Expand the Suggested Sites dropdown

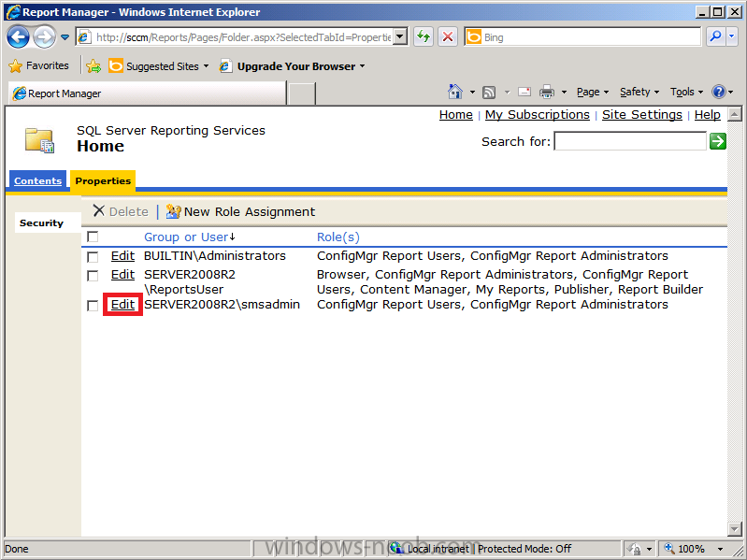tap(207, 66)
